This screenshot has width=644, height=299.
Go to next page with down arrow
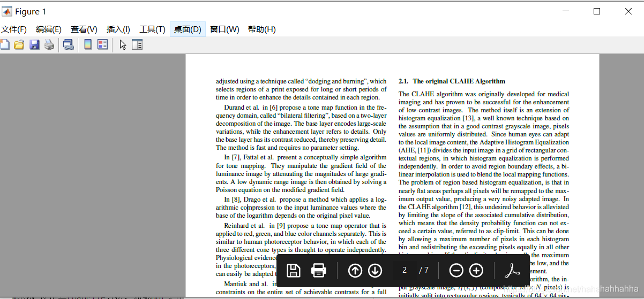375,271
